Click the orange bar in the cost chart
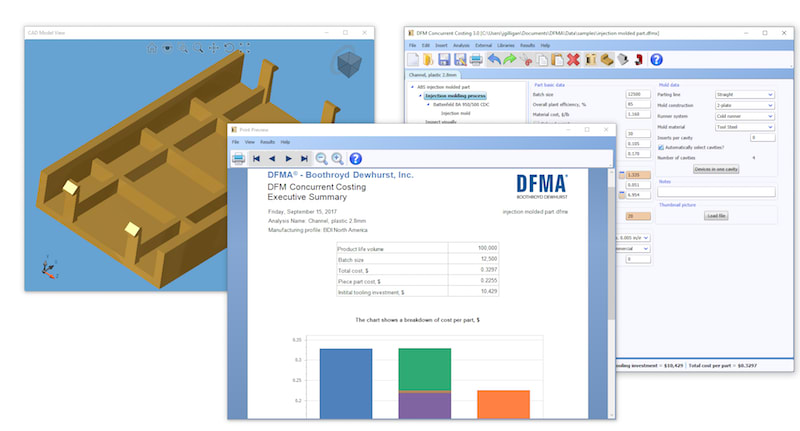 (504, 404)
